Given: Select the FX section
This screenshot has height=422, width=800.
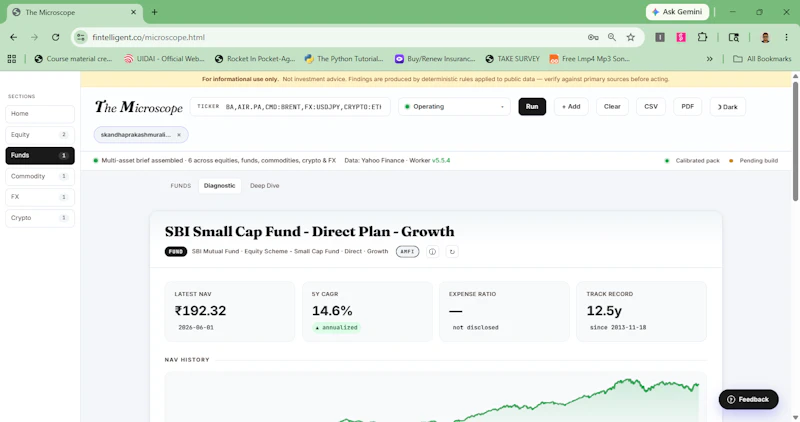Looking at the screenshot, I should coord(40,197).
